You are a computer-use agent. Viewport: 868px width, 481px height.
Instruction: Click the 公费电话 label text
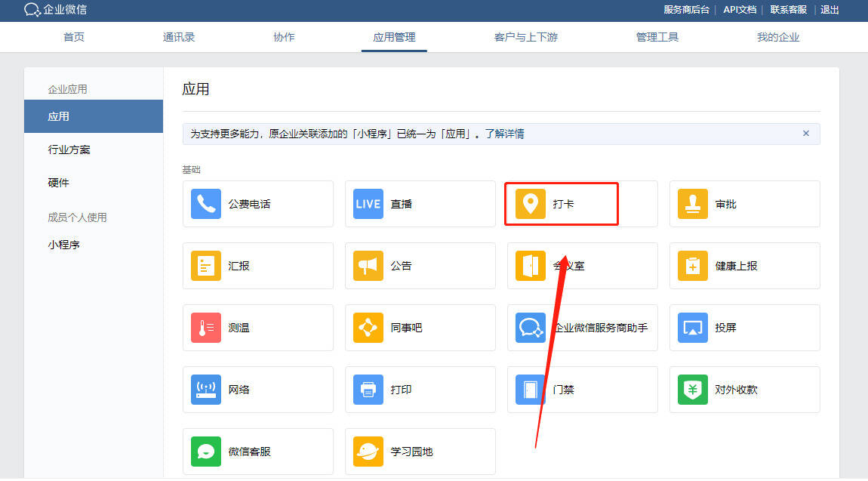(249, 204)
